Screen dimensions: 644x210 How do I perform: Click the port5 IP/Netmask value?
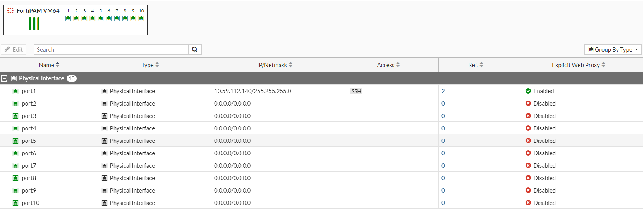click(x=232, y=141)
